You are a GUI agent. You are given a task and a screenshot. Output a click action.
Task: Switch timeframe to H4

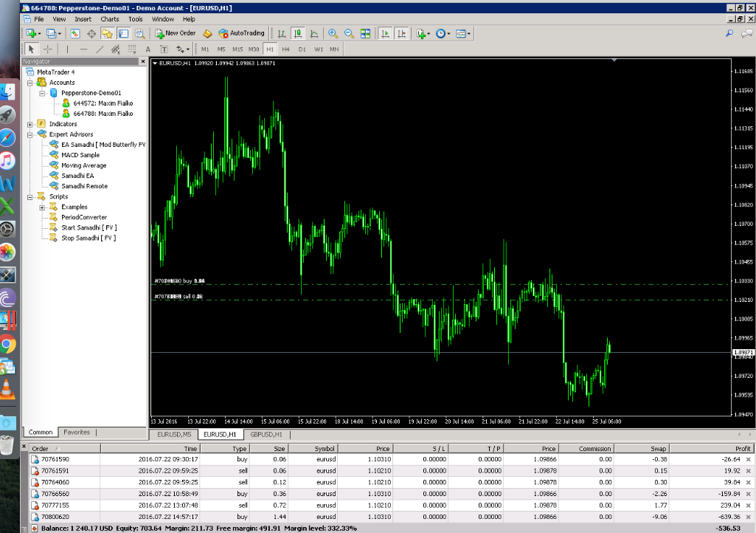(x=286, y=49)
